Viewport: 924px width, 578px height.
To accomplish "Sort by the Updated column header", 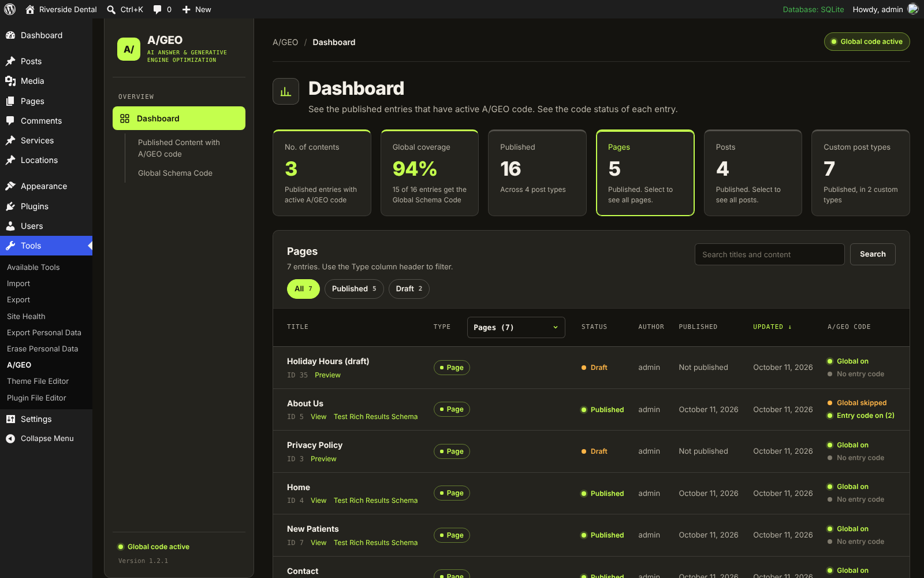I will click(772, 327).
